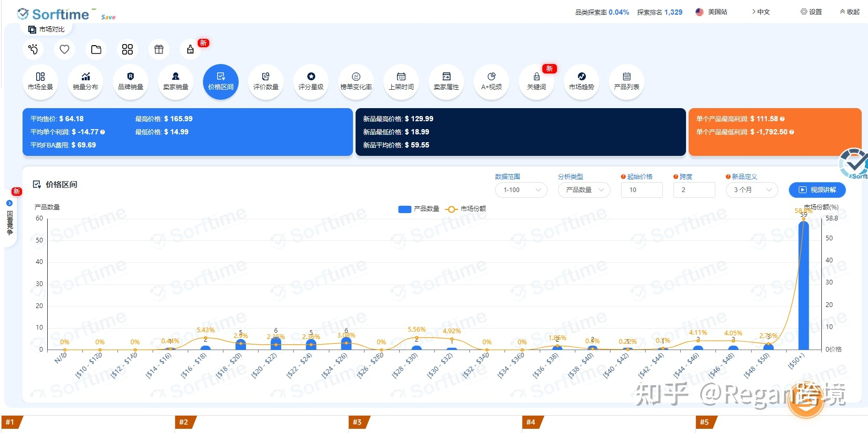Viewport: 868px width, 433px height.
Task: Click the four-squares grid icon
Action: 127,49
